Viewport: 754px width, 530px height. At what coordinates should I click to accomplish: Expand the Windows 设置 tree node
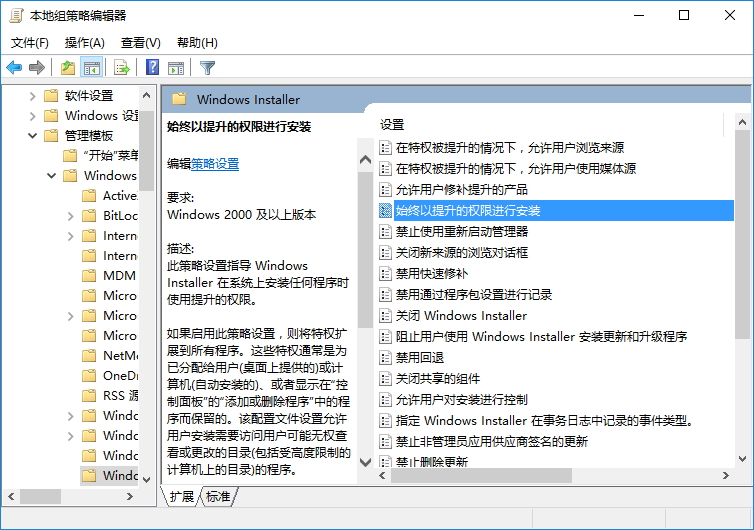(32, 116)
